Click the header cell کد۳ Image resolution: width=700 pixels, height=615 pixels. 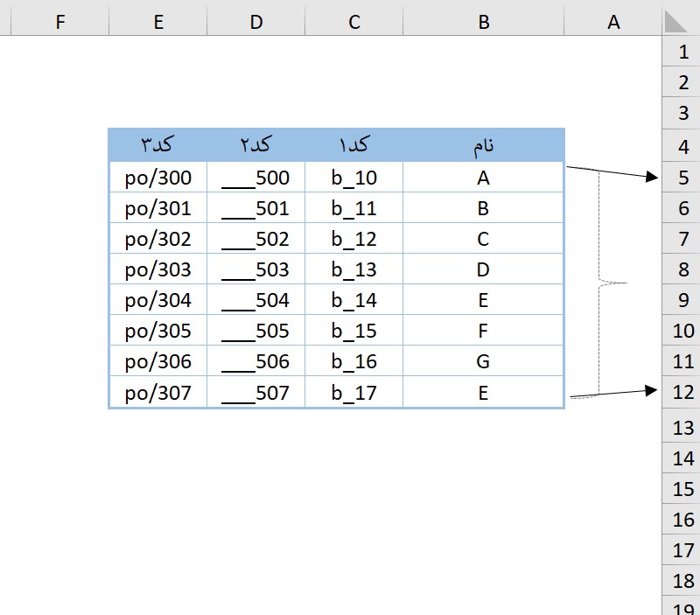[x=157, y=144]
